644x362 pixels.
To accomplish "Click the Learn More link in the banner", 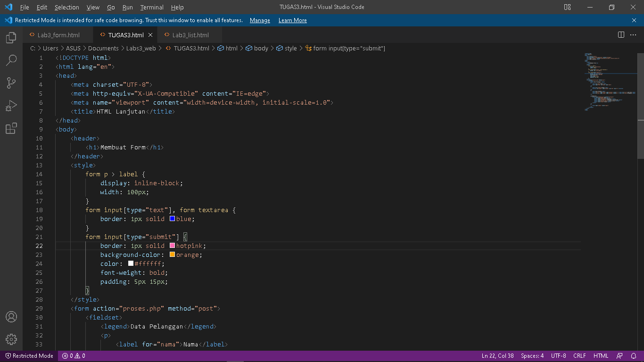I will 292,20.
